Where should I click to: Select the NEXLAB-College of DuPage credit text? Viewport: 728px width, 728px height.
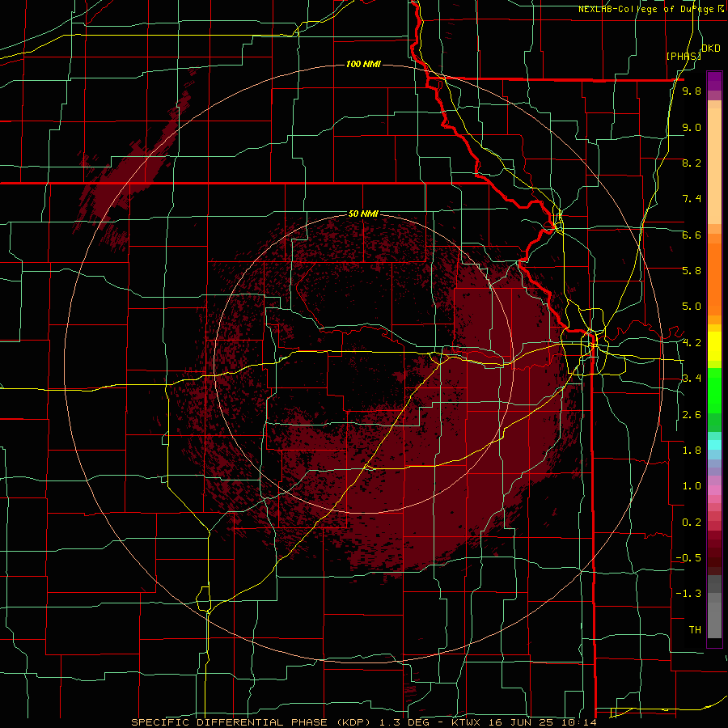tap(647, 9)
